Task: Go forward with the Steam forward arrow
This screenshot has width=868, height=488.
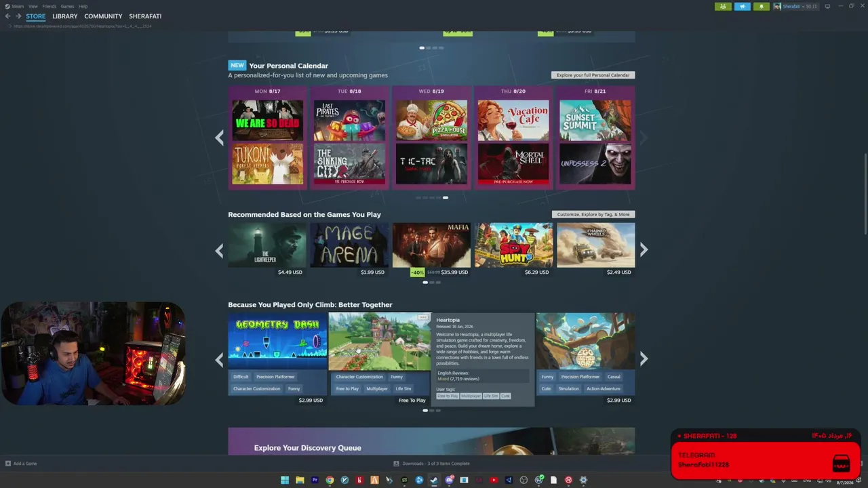Action: click(18, 16)
